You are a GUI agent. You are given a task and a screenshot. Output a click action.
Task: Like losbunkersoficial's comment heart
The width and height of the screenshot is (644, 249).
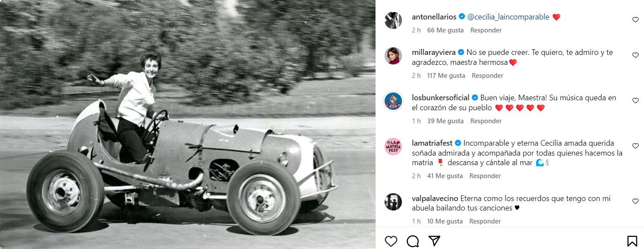point(635,101)
